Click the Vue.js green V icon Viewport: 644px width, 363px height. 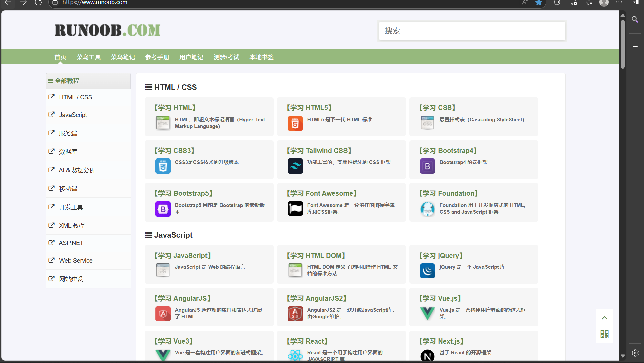427,314
